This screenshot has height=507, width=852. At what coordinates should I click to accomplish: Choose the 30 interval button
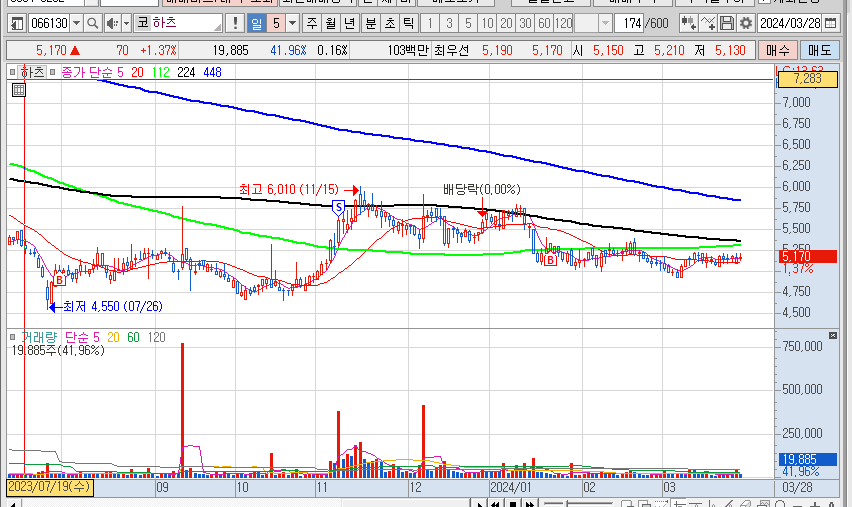525,23
